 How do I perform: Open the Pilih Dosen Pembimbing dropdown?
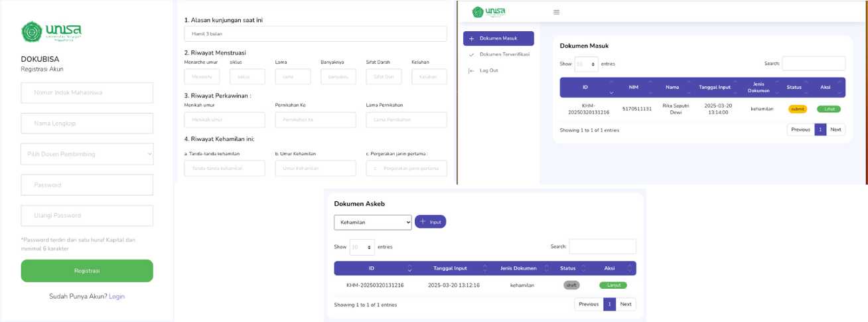(87, 154)
